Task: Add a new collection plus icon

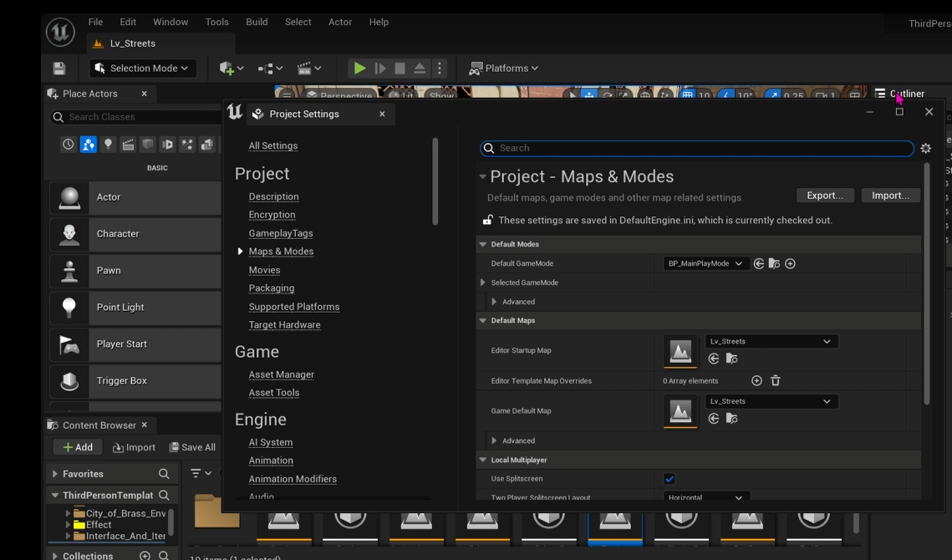Action: (145, 556)
